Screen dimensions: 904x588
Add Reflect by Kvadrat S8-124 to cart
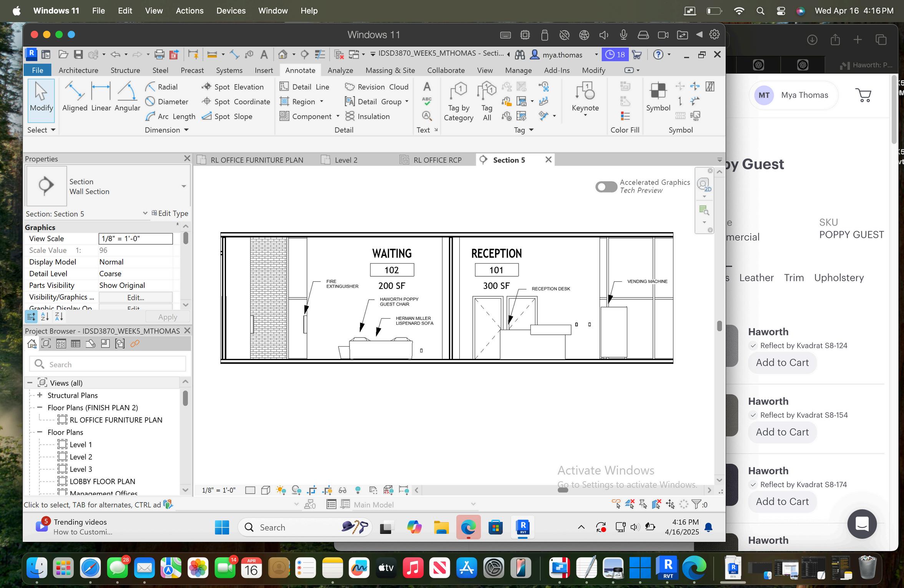click(782, 362)
